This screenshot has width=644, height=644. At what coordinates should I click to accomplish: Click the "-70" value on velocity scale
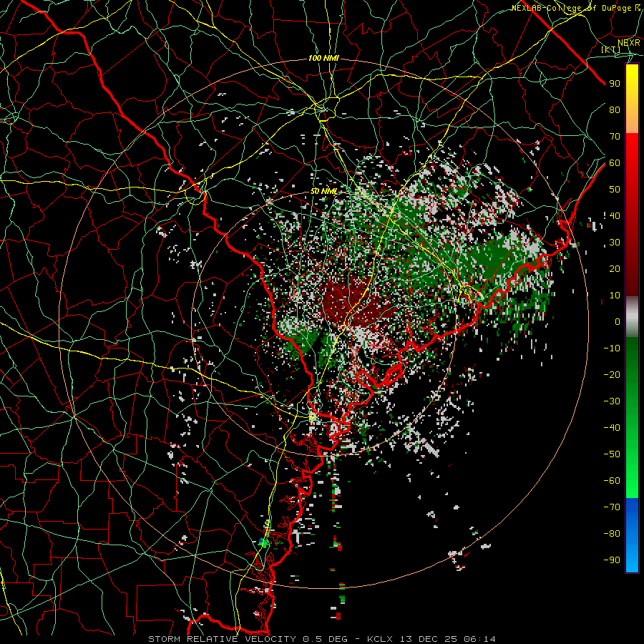pyautogui.click(x=612, y=507)
